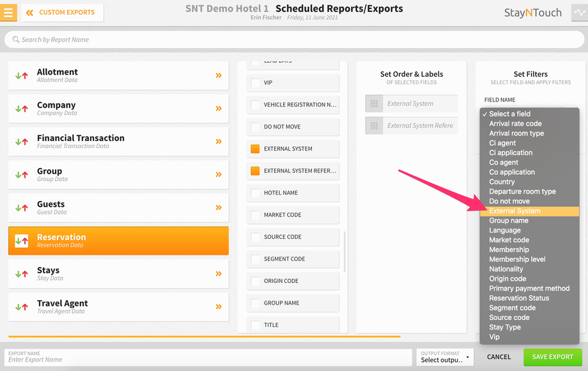588x371 pixels.
Task: Cancel the export setup
Action: [x=499, y=357]
